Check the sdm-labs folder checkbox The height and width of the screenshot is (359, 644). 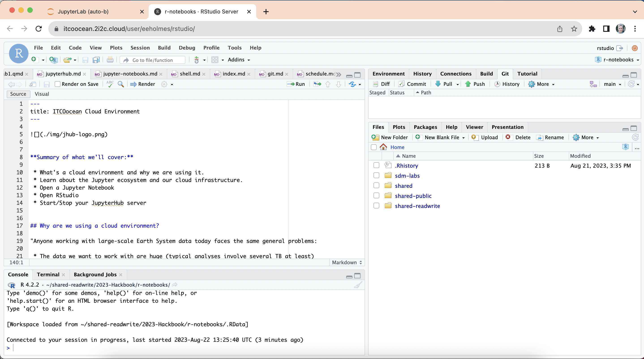coord(376,175)
